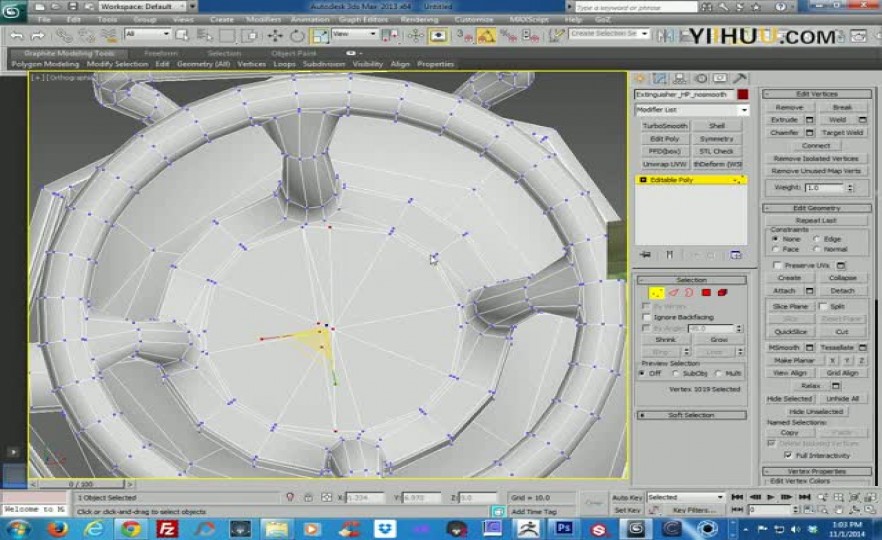Select the Move tool in the toolbar
The width and height of the screenshot is (882, 540).
coord(275,36)
